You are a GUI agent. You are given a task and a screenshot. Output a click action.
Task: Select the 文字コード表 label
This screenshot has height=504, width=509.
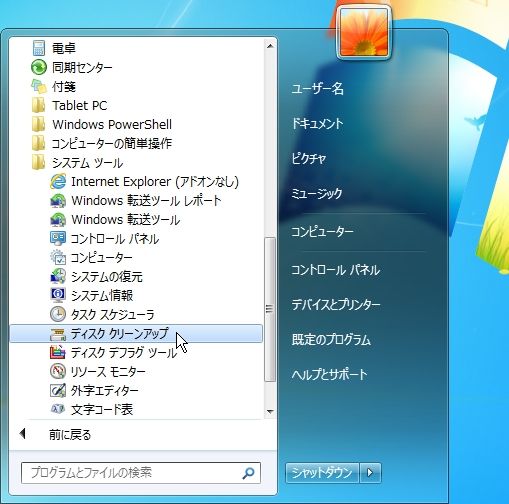(102, 410)
